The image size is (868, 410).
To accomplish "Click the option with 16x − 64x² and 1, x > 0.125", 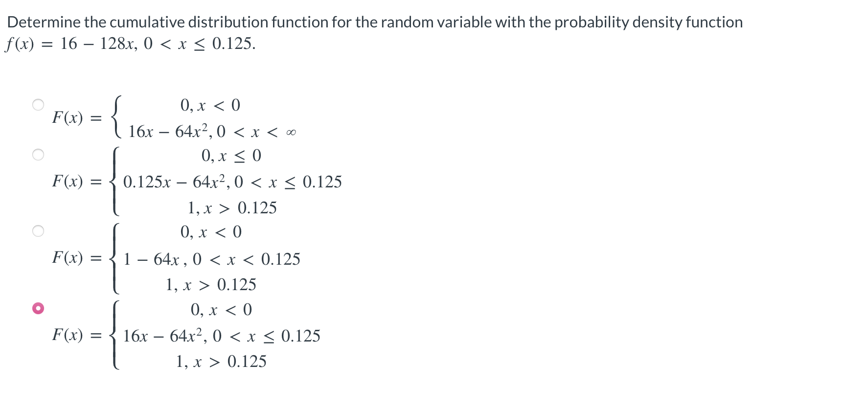I will (x=220, y=336).
